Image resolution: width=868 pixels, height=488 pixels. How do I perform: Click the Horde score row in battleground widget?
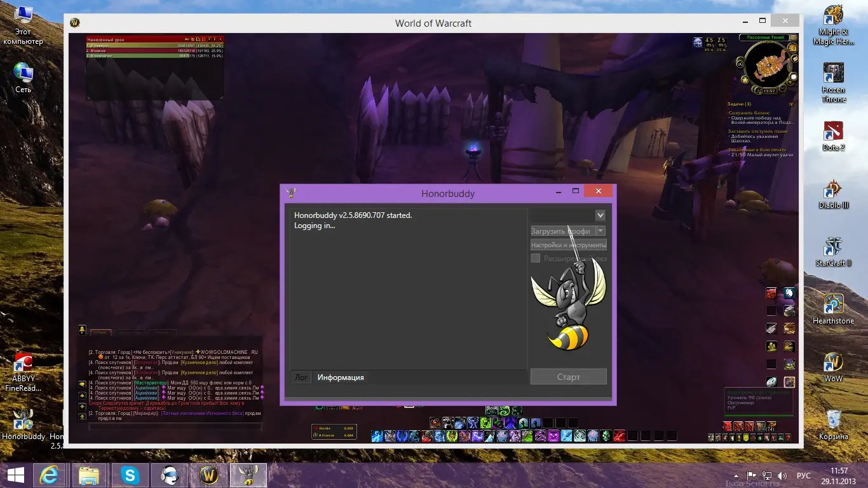pos(334,428)
